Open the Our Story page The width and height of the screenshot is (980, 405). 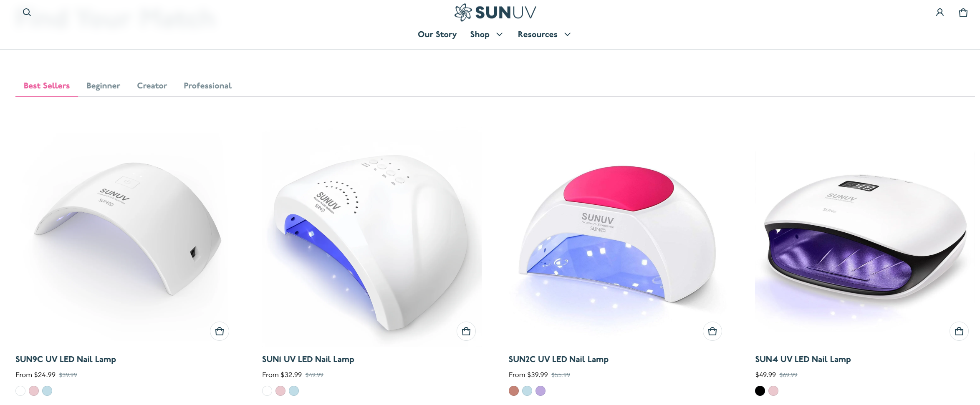point(437,34)
